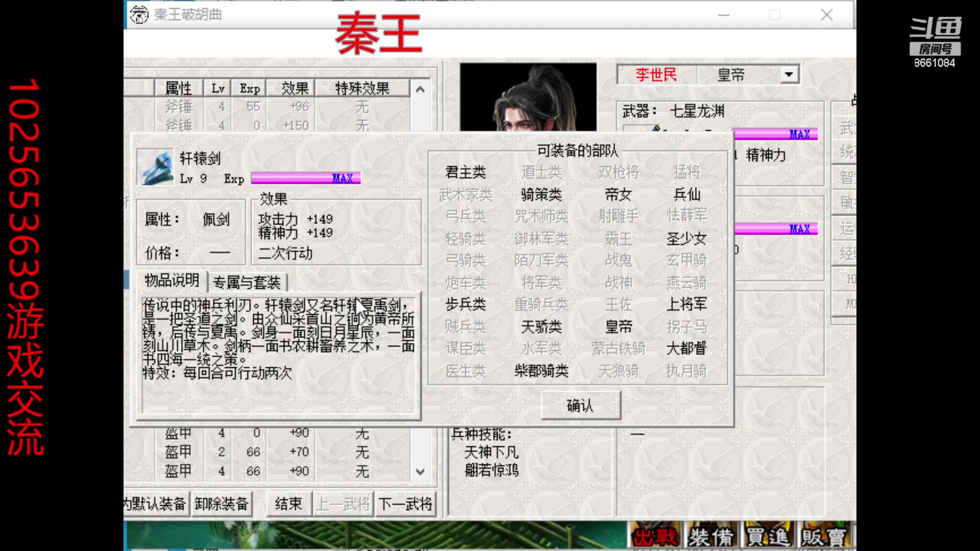Select 柴郡骑类 troop type

(x=541, y=371)
